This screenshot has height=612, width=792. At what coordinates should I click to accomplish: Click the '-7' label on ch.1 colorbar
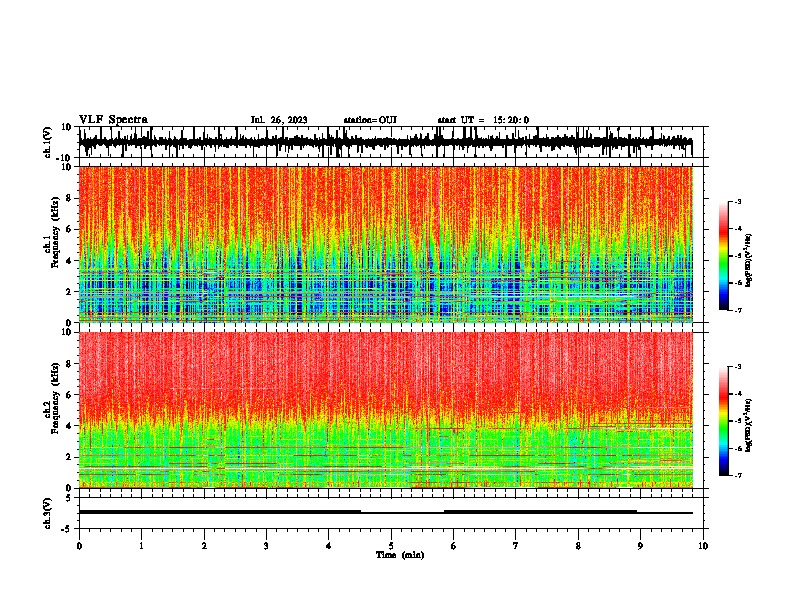coord(738,310)
